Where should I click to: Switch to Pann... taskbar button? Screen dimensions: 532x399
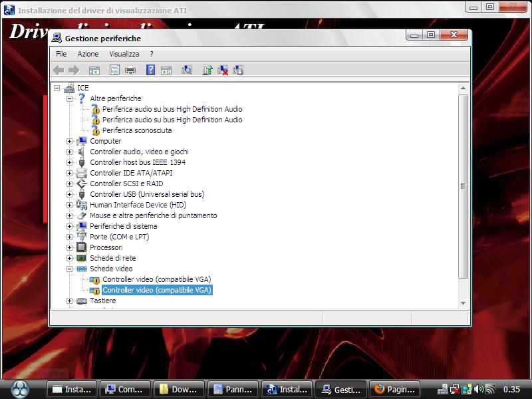(233, 389)
